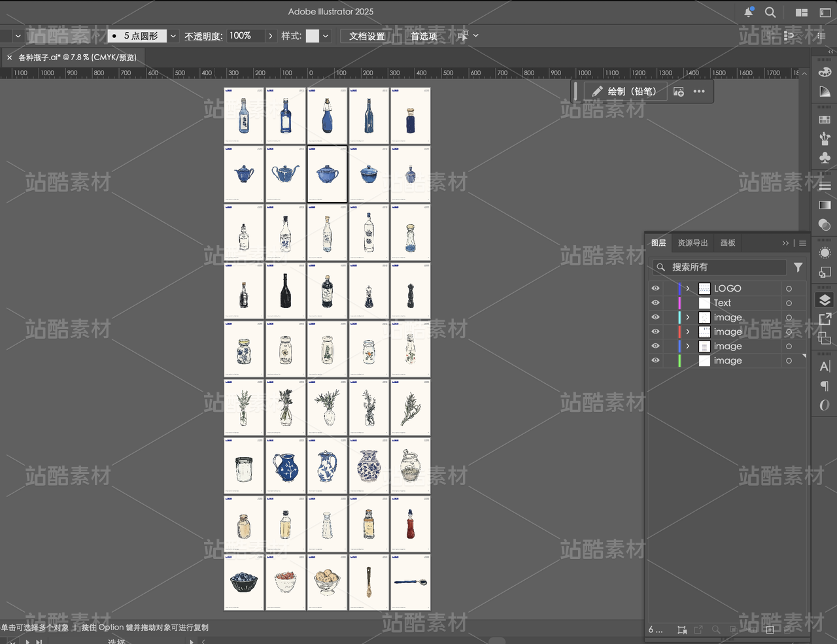Image resolution: width=837 pixels, height=644 pixels.
Task: Switch to the 画板 tab
Action: coord(728,243)
